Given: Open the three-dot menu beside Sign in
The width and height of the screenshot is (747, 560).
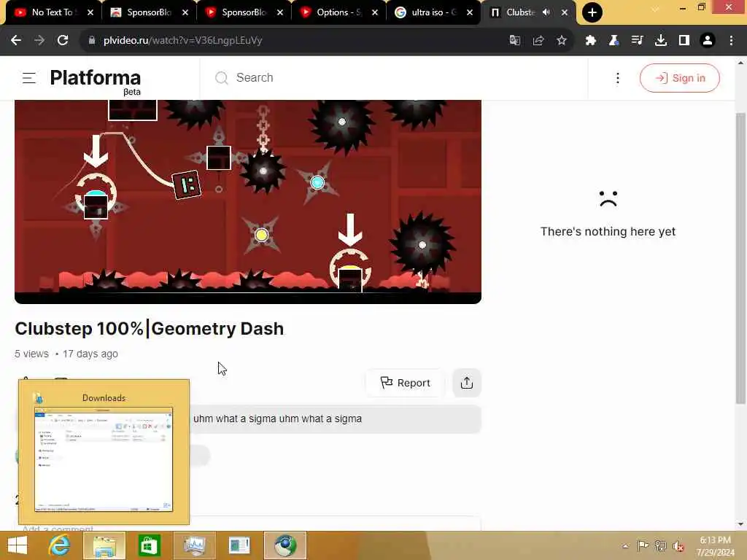Looking at the screenshot, I should [x=617, y=78].
